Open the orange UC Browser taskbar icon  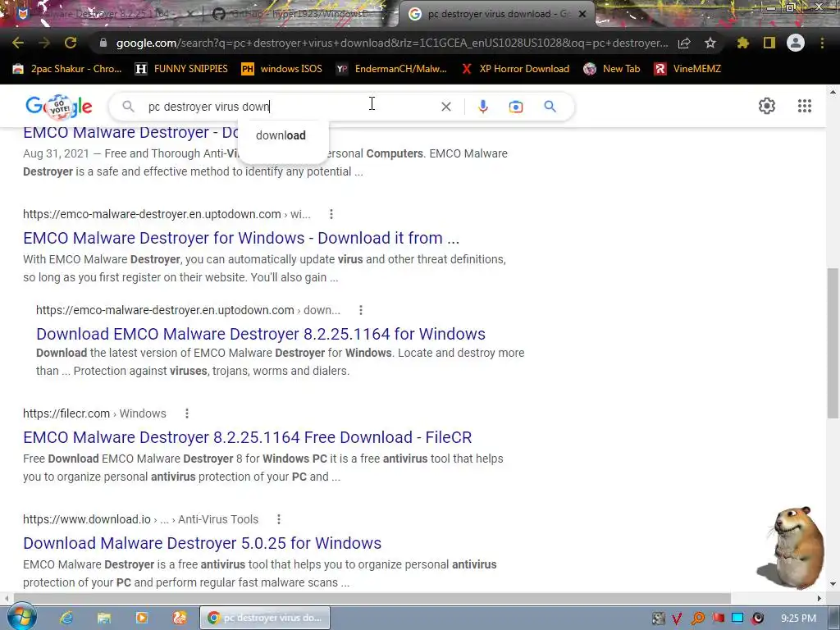(180, 618)
